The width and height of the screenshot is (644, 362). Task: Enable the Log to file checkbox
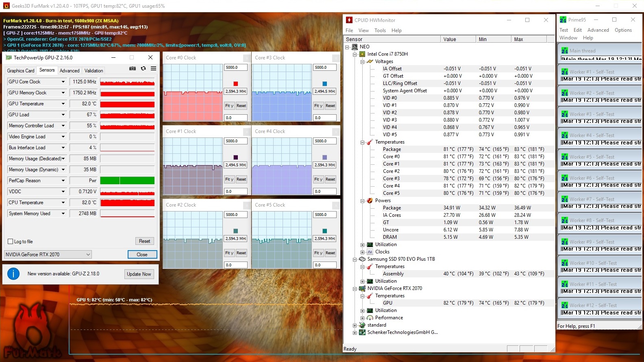point(11,242)
